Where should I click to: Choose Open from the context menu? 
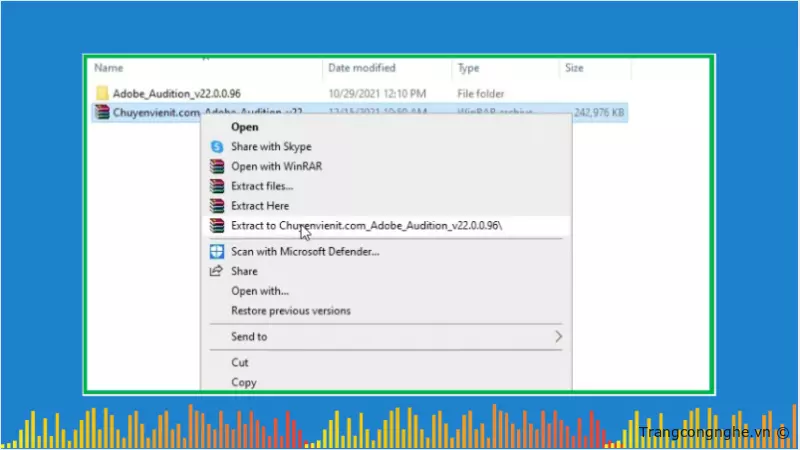(245, 127)
